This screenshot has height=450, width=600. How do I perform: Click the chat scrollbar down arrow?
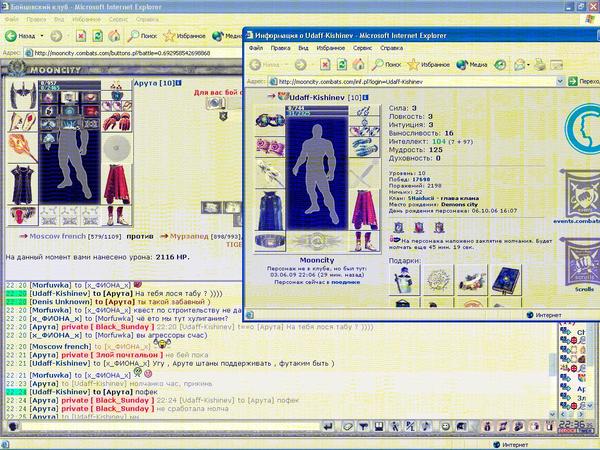coord(552,414)
